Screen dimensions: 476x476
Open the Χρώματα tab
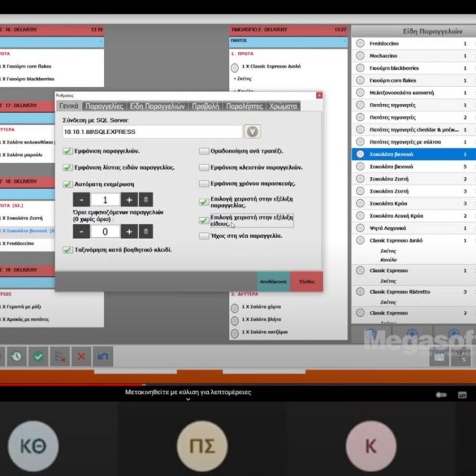[x=283, y=106]
